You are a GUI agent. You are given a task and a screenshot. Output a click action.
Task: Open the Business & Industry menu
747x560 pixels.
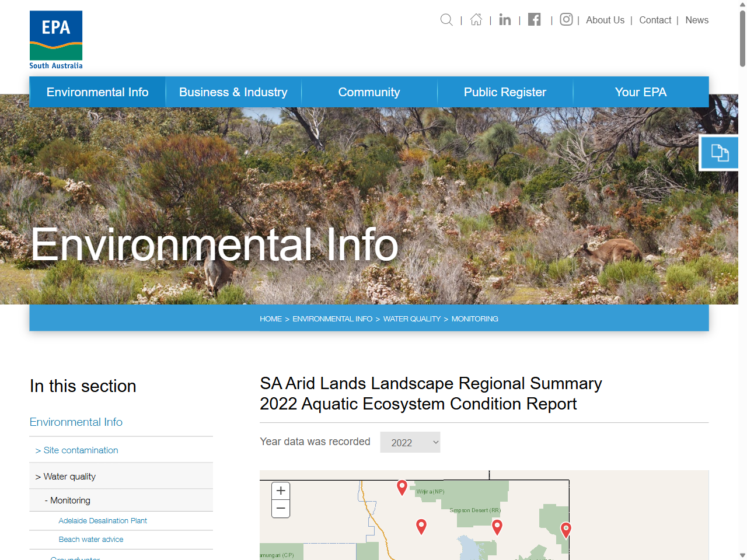[x=233, y=92]
